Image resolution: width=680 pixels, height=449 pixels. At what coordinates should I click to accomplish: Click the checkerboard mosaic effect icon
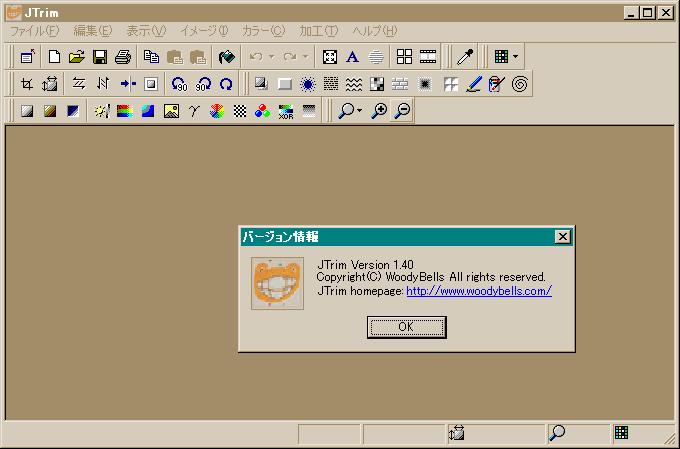(x=376, y=84)
